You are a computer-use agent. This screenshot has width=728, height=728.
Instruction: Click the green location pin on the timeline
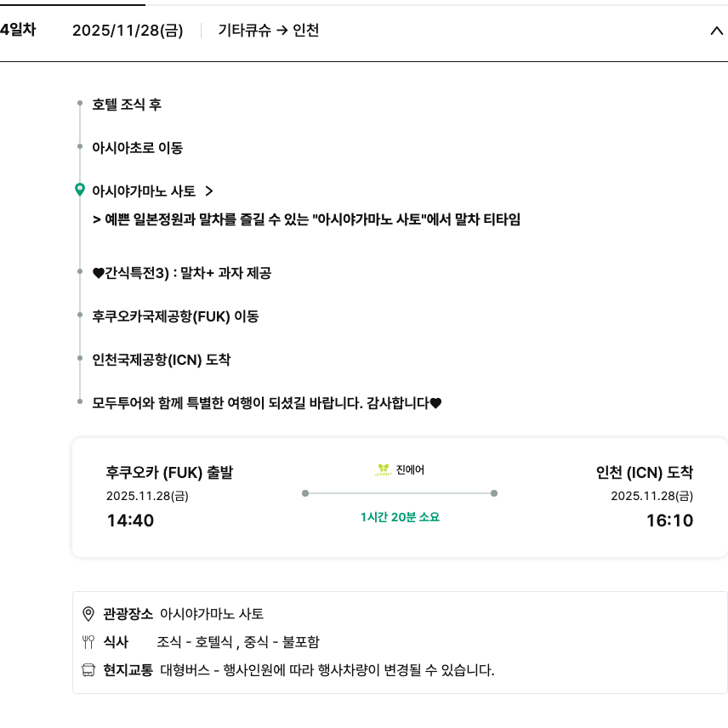[x=80, y=190]
